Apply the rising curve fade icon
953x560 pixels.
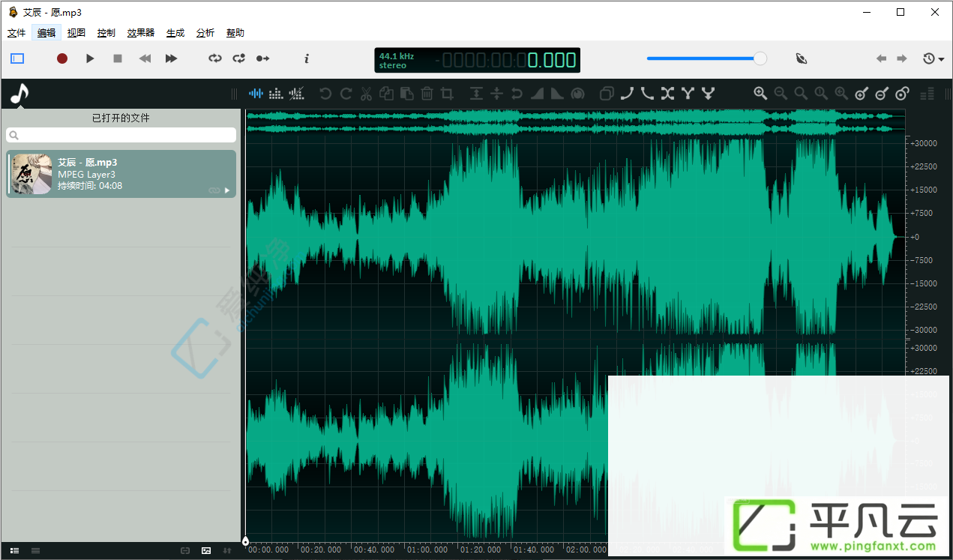click(x=627, y=94)
